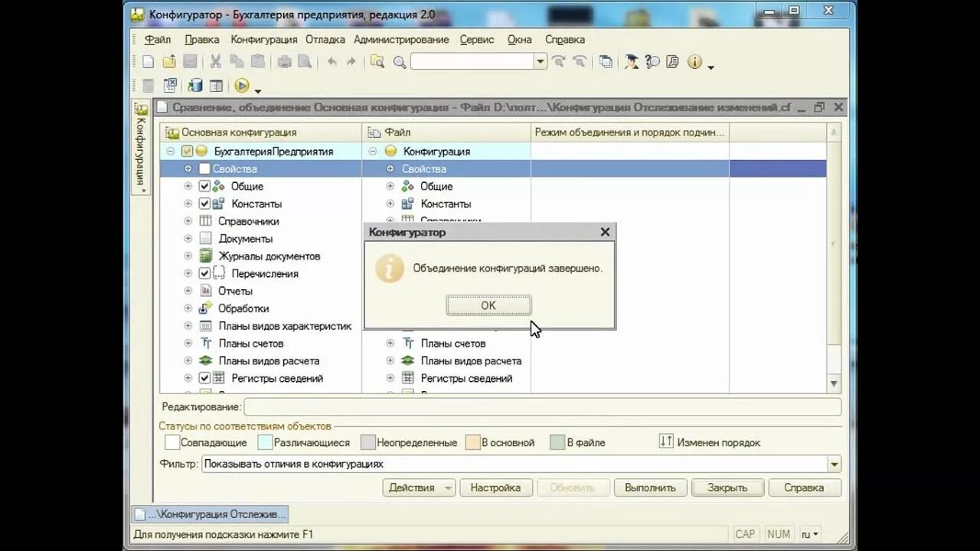Image resolution: width=980 pixels, height=551 pixels.
Task: Click the Закрыть button
Action: [x=727, y=487]
